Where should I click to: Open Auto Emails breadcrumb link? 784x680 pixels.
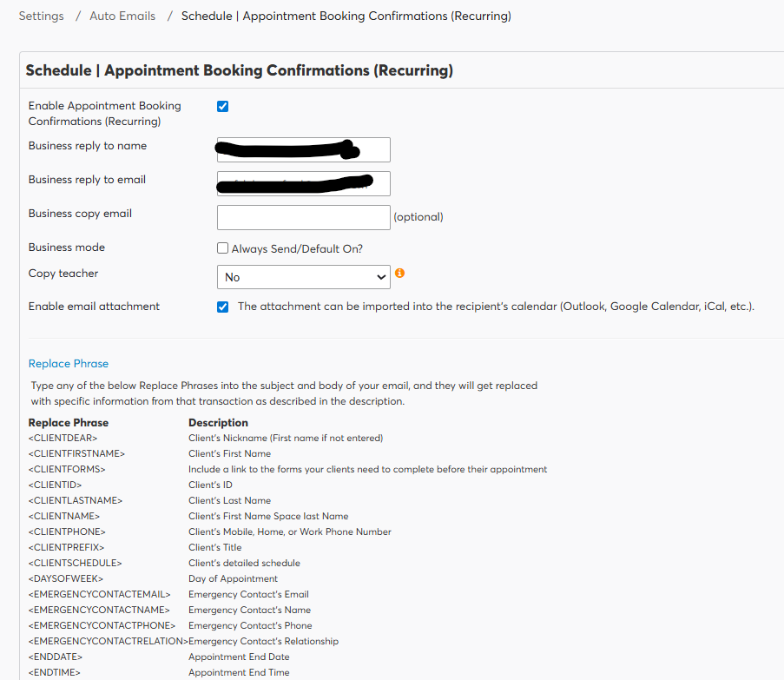click(x=122, y=17)
